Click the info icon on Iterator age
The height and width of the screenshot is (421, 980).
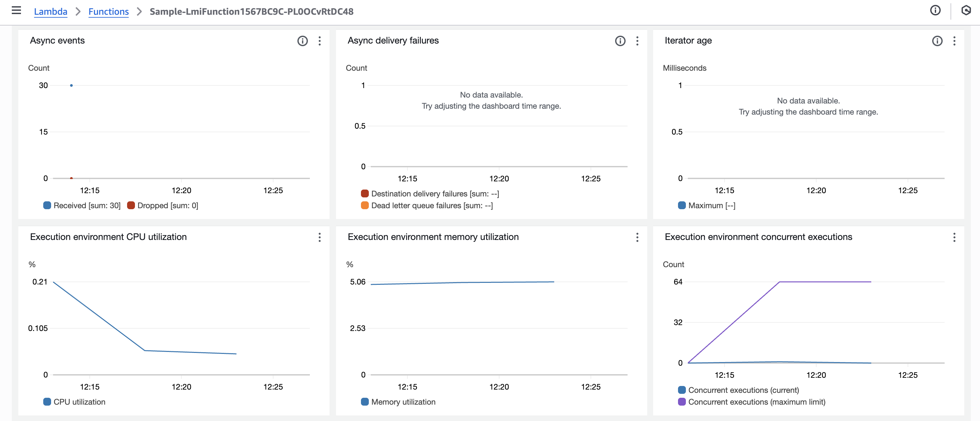pos(937,41)
